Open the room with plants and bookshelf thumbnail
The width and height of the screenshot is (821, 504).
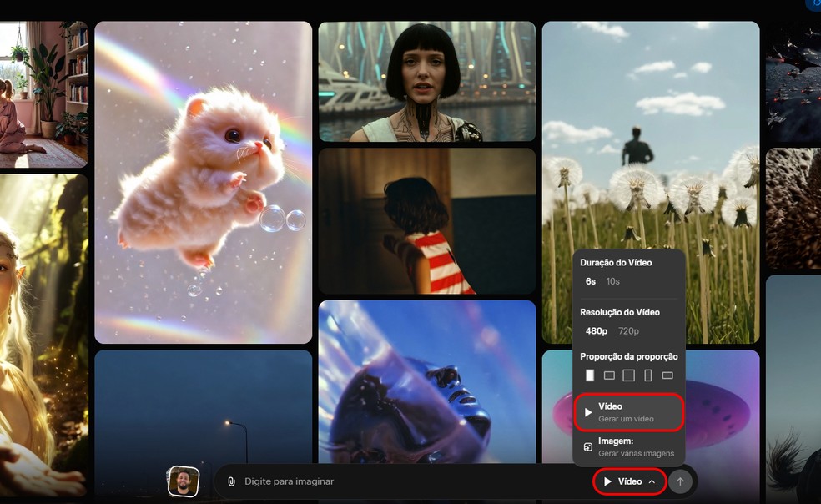(x=44, y=94)
